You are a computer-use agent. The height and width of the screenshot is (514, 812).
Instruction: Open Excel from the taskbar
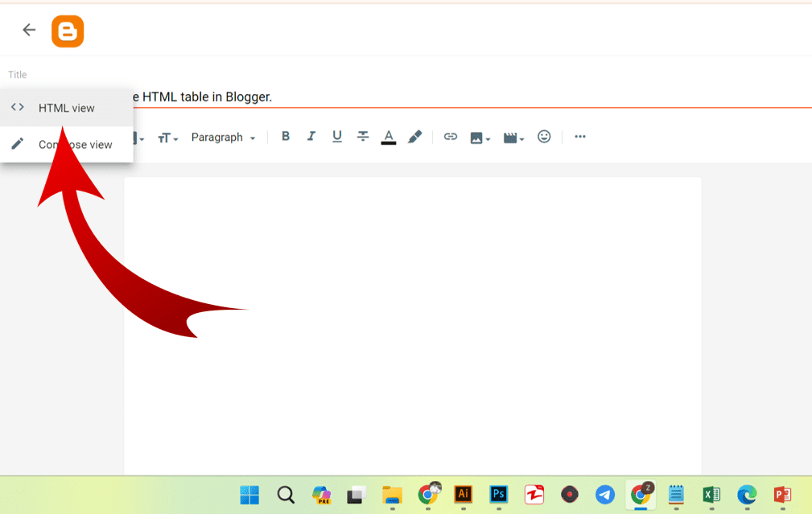[711, 495]
